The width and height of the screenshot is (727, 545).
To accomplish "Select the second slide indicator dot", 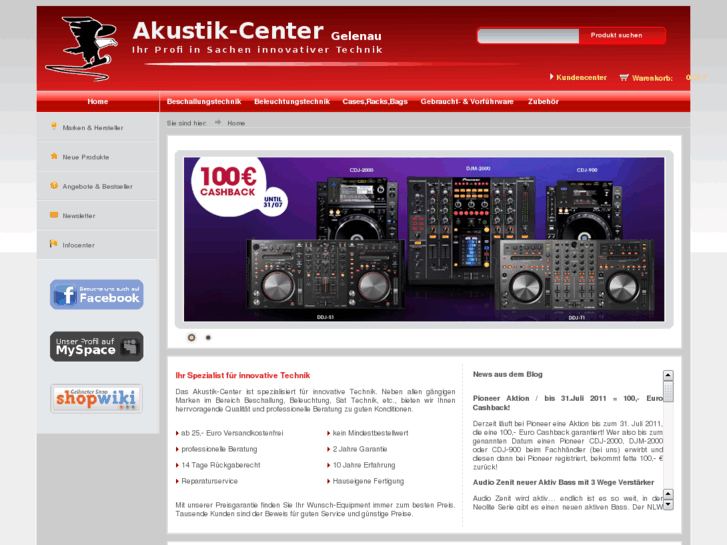I will [x=208, y=338].
